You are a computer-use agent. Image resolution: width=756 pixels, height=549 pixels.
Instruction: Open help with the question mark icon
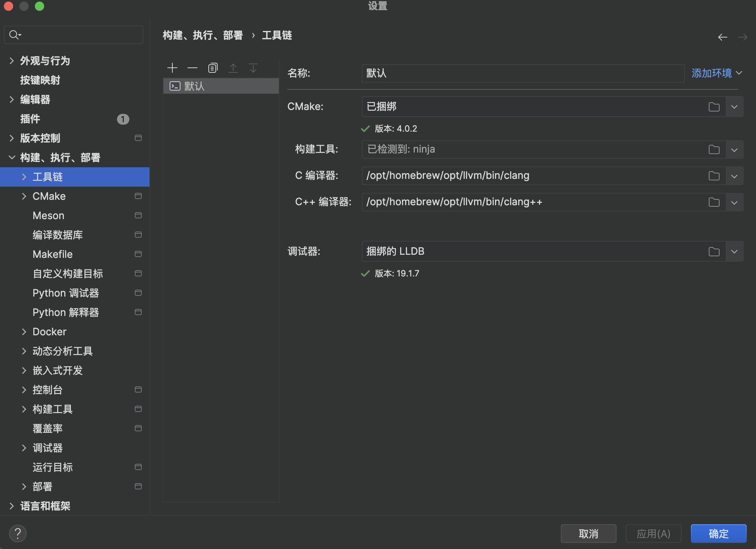18,534
